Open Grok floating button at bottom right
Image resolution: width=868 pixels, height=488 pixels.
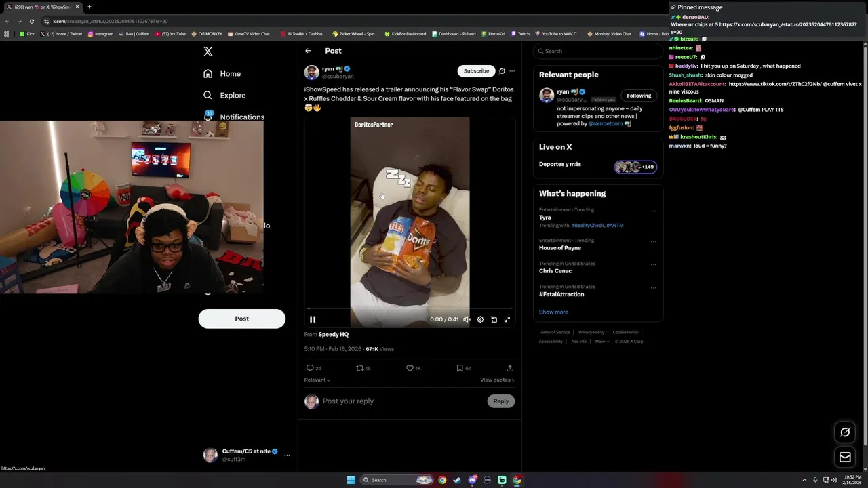pyautogui.click(x=845, y=432)
